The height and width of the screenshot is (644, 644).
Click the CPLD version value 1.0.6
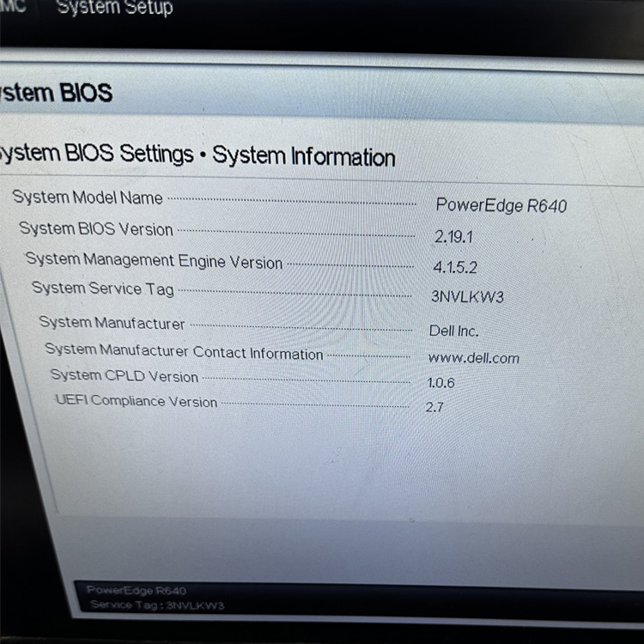(x=440, y=383)
